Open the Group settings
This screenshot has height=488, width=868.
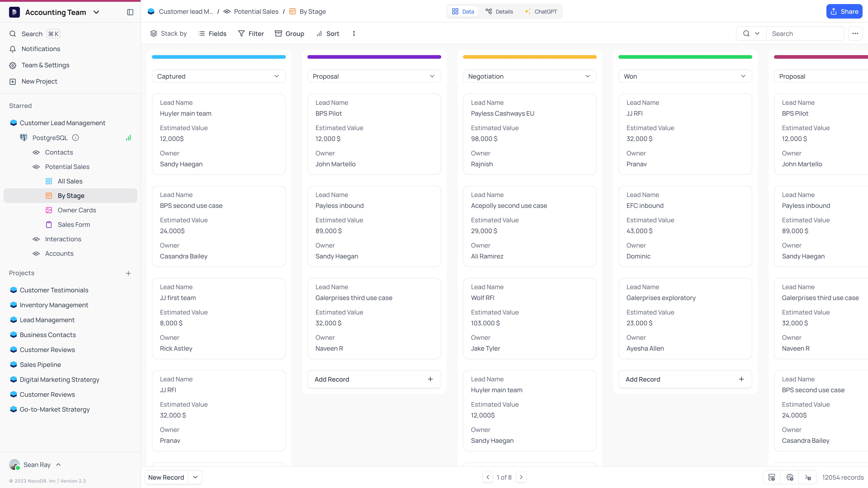pos(289,33)
